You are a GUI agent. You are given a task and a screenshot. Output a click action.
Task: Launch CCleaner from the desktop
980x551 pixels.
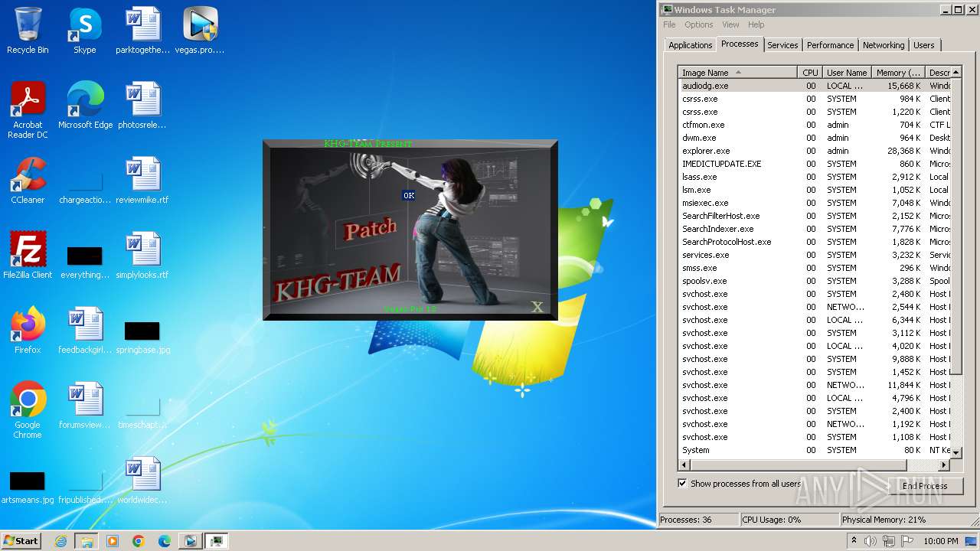[28, 181]
